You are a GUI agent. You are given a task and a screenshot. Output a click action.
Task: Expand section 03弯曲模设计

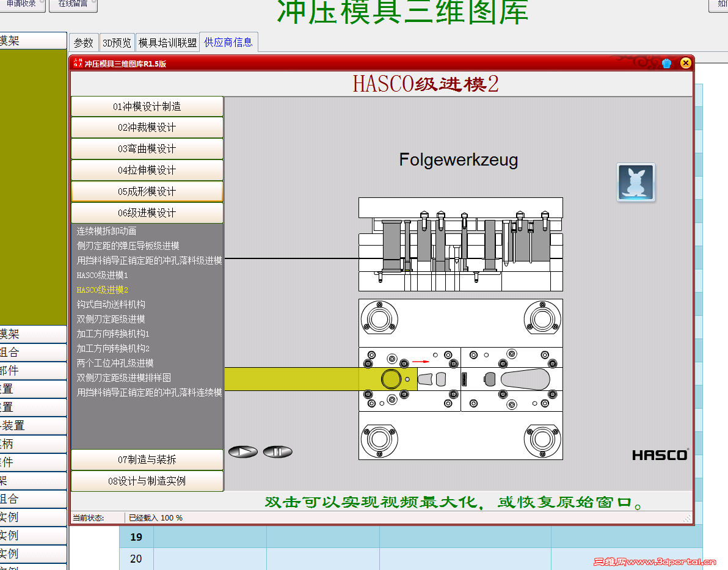[147, 148]
